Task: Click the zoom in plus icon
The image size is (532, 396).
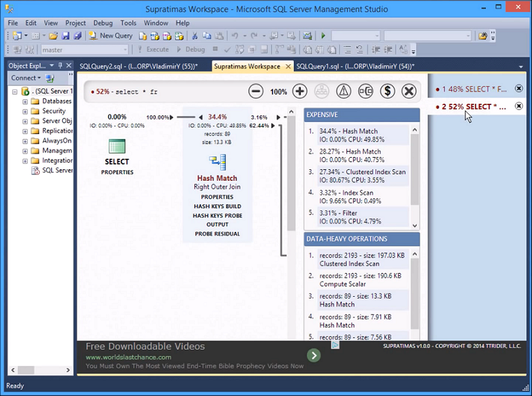Action: 300,92
